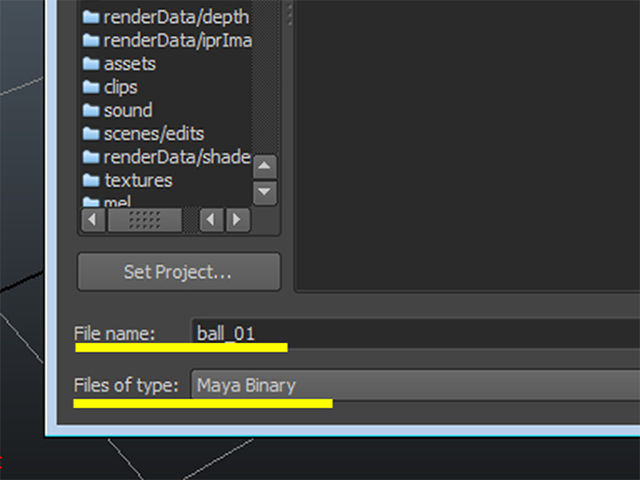
Task: Click the horizontal scrollbar's leftmost arrow
Action: coord(93,220)
